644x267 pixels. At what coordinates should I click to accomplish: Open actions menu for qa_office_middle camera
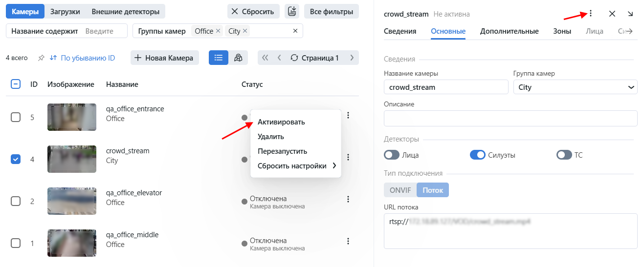tap(348, 241)
